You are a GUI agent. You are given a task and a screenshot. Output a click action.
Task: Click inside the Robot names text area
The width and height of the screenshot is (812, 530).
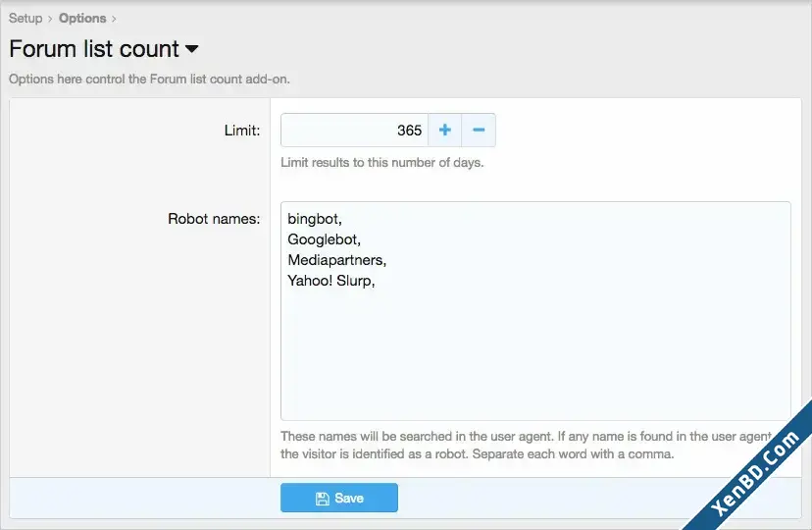point(535,311)
